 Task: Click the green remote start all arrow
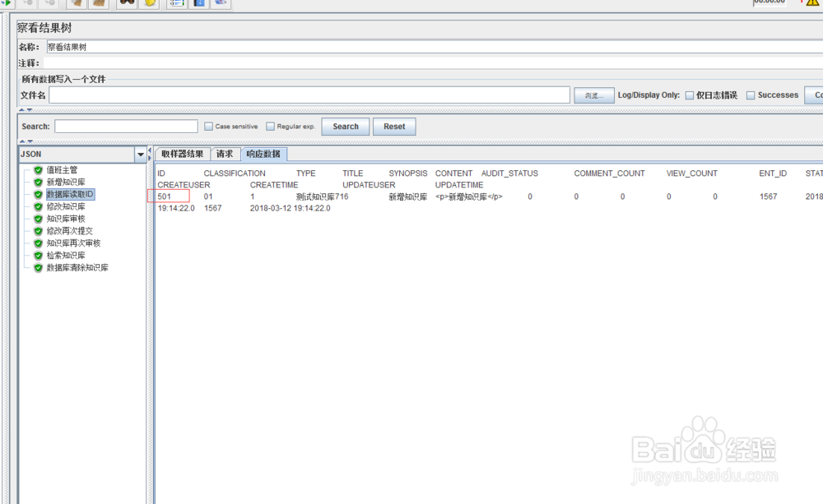(7, 2)
